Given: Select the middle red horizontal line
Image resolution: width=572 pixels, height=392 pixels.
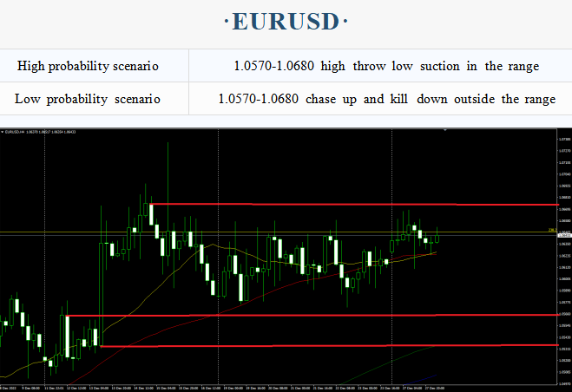Looking at the screenshot, I should click(x=312, y=315).
